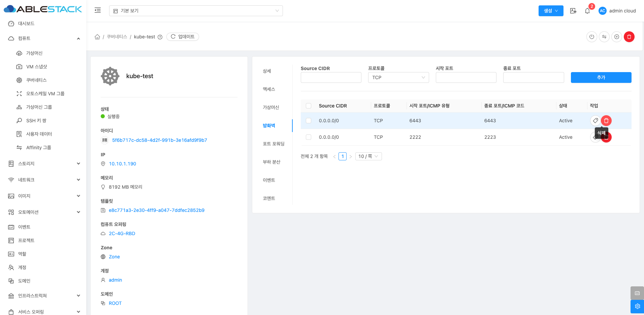Click the 생성 create button

click(551, 11)
